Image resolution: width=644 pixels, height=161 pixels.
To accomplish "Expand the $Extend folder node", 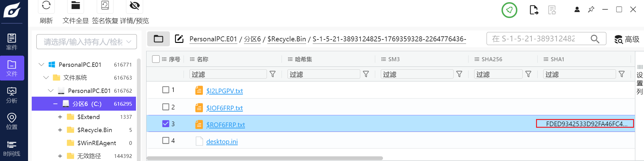I will pyautogui.click(x=60, y=117).
